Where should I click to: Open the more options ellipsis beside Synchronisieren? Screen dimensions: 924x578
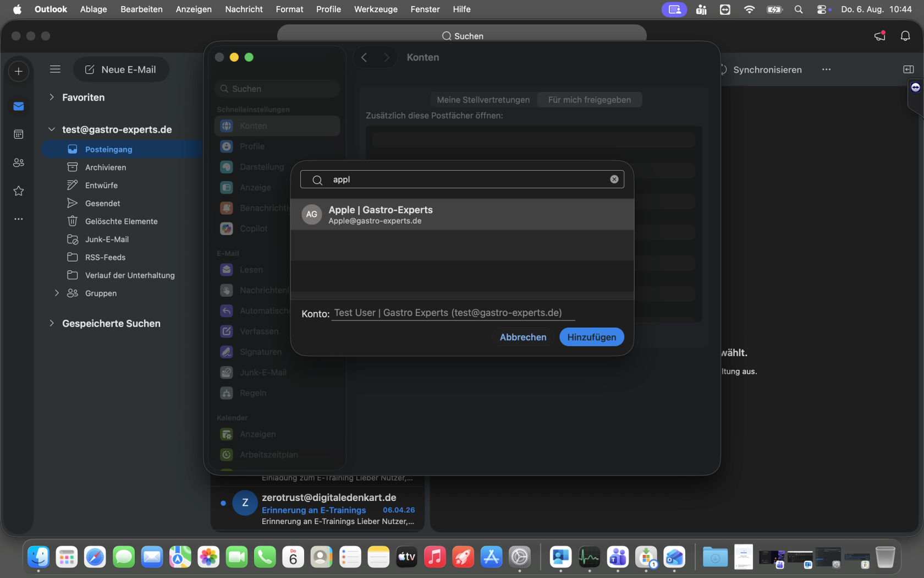(826, 69)
